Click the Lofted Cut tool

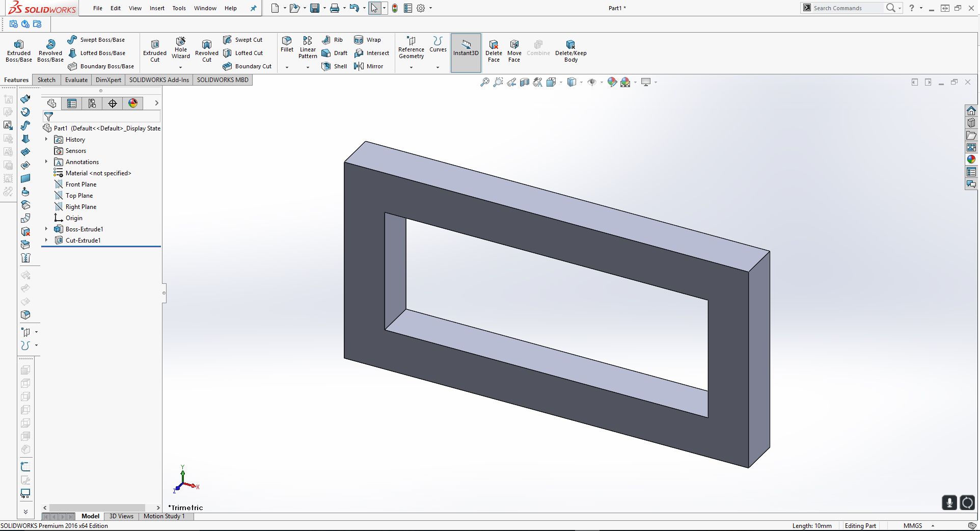243,53
